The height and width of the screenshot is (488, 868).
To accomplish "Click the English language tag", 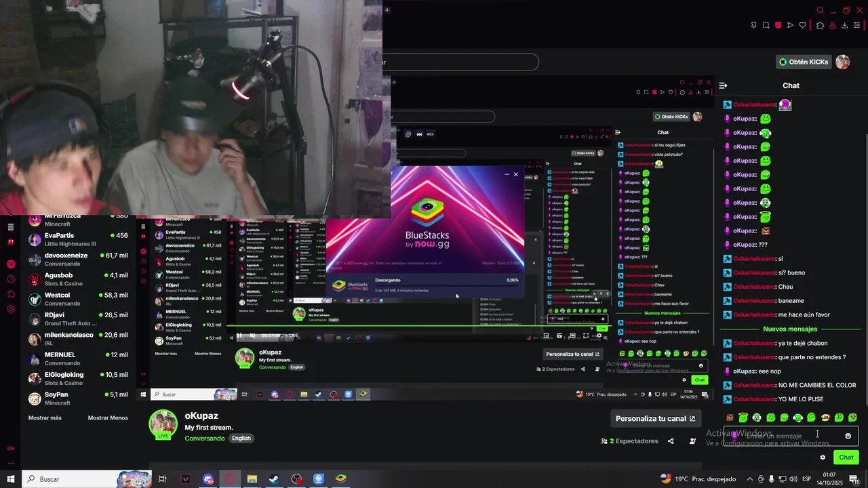I will click(x=241, y=439).
